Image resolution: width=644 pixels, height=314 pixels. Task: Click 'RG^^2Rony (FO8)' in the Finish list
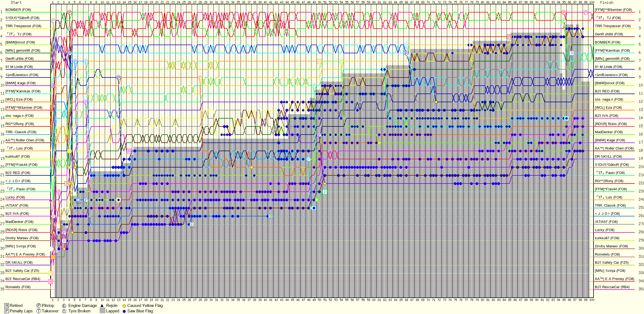(609, 181)
